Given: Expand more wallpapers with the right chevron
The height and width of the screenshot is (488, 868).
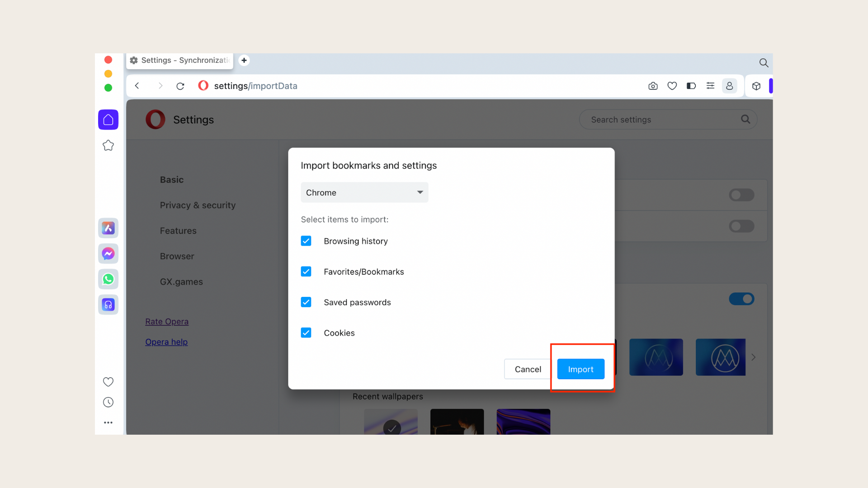Looking at the screenshot, I should point(753,357).
